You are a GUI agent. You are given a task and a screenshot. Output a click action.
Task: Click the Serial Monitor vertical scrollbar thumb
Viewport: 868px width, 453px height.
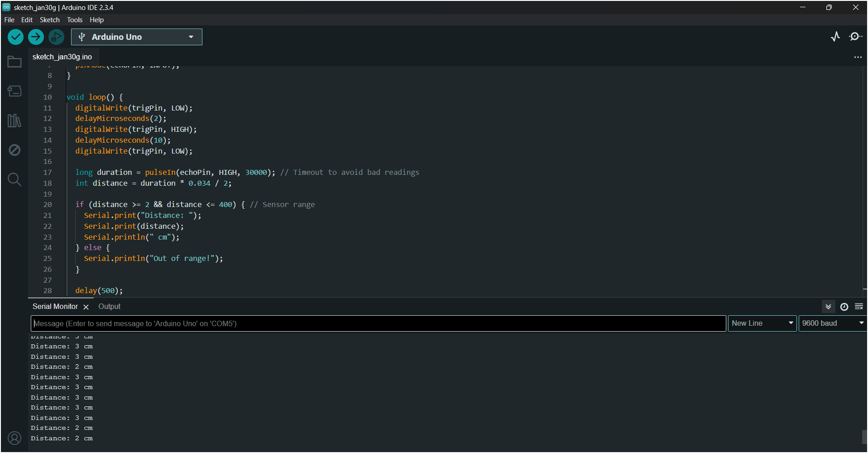[864, 437]
